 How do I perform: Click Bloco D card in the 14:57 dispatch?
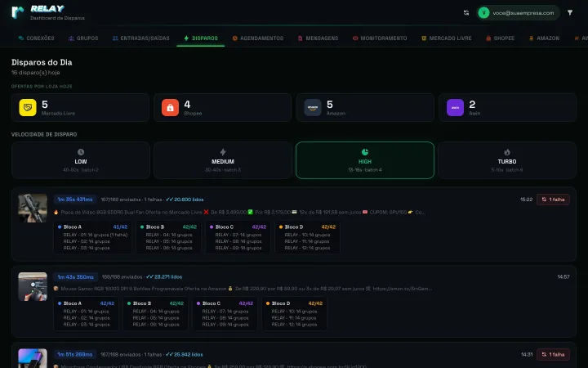pos(294,314)
